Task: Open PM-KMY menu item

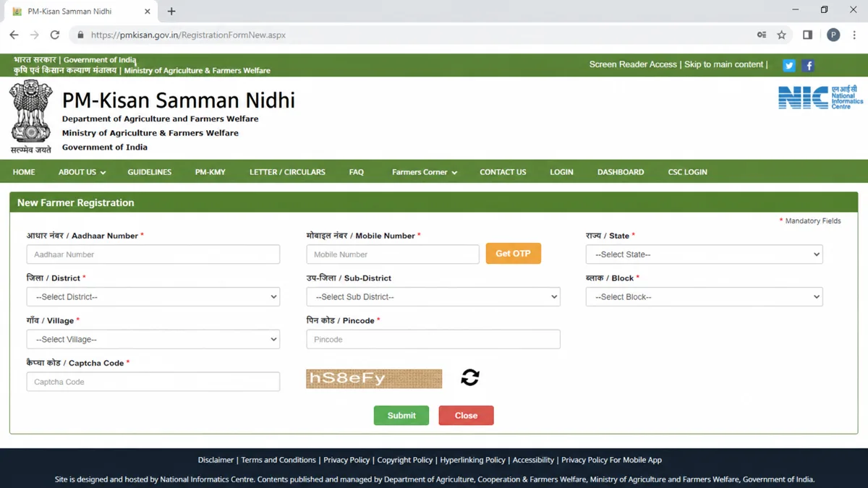Action: point(210,172)
